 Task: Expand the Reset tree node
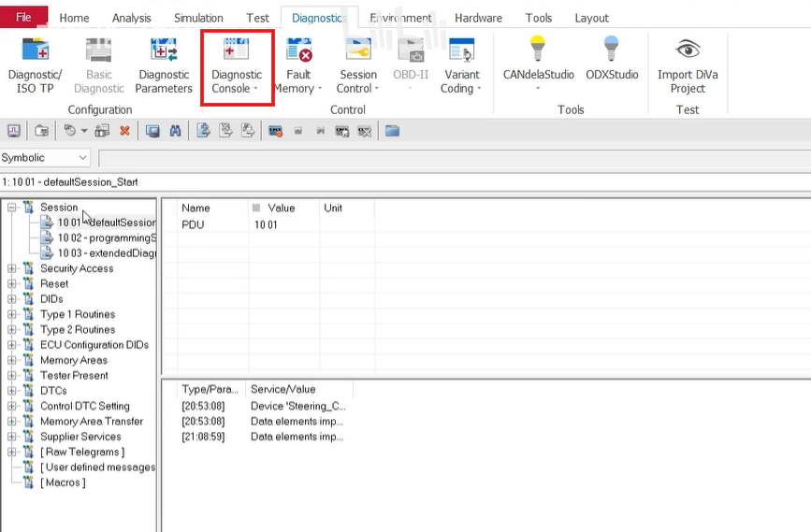(12, 284)
